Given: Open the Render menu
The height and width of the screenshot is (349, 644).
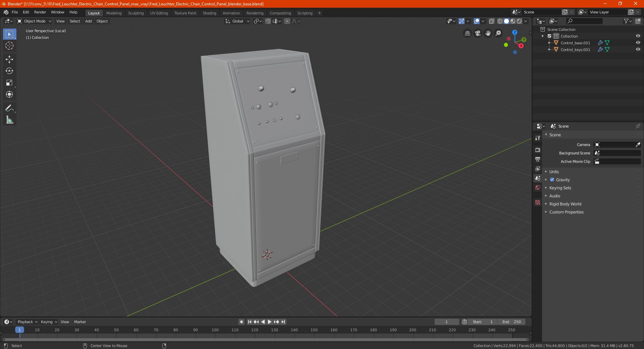Looking at the screenshot, I should coord(40,12).
